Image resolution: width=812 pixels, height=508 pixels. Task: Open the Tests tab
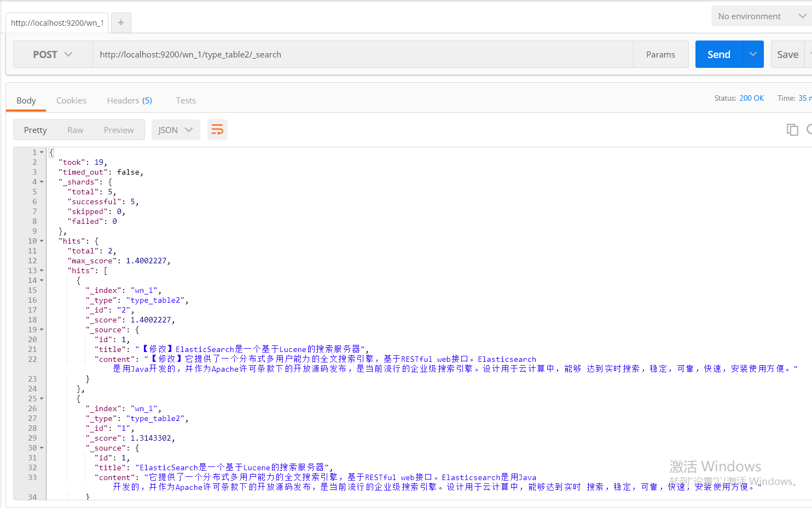185,100
